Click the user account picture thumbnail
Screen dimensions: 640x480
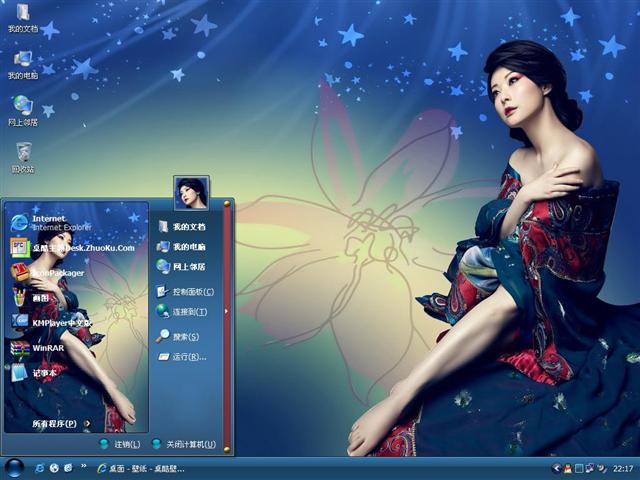191,193
